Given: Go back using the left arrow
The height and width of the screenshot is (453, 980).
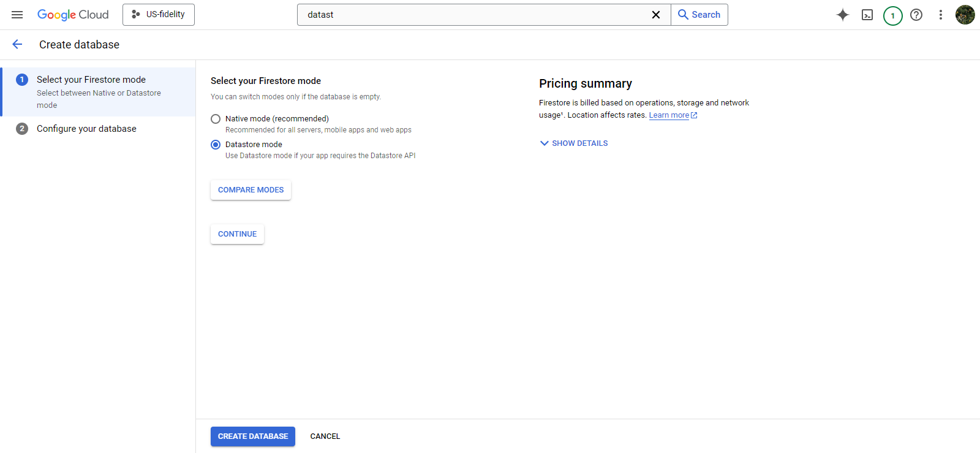Looking at the screenshot, I should tap(17, 44).
